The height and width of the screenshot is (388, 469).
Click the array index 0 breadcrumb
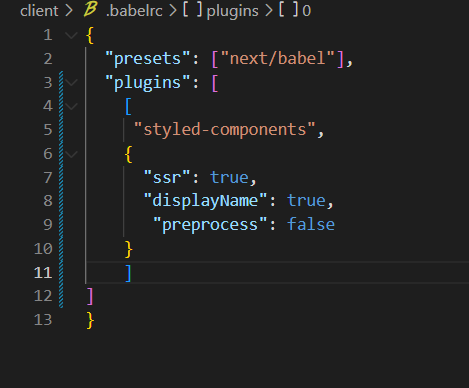[307, 11]
